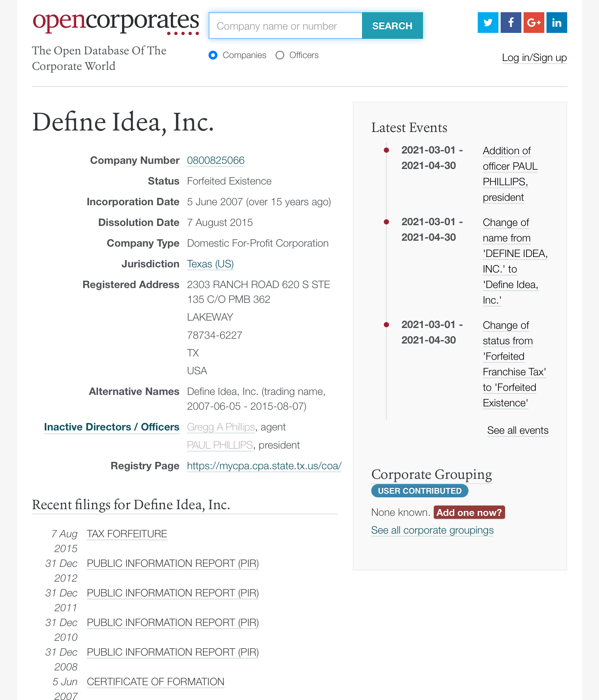
Task: Click '7 August 2015' dissolution date
Action: (220, 223)
